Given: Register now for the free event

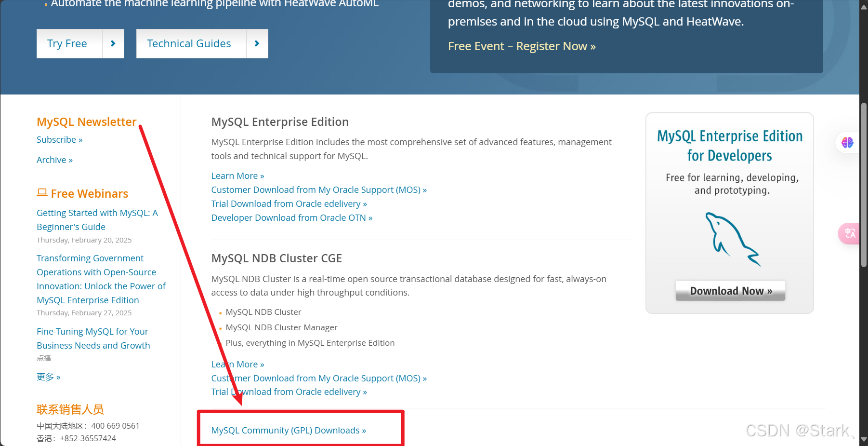Looking at the screenshot, I should (x=521, y=46).
